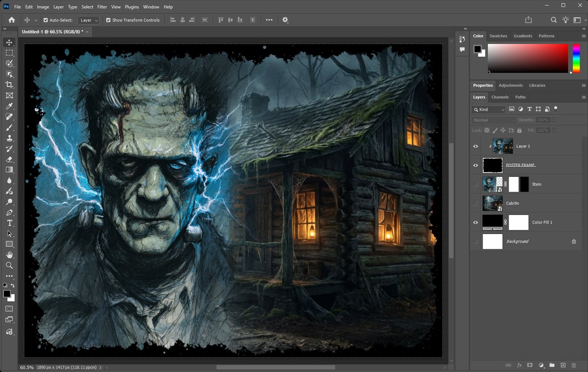Open the workspace switcher dropdown
Screen dimensions: 588x372
point(579,20)
